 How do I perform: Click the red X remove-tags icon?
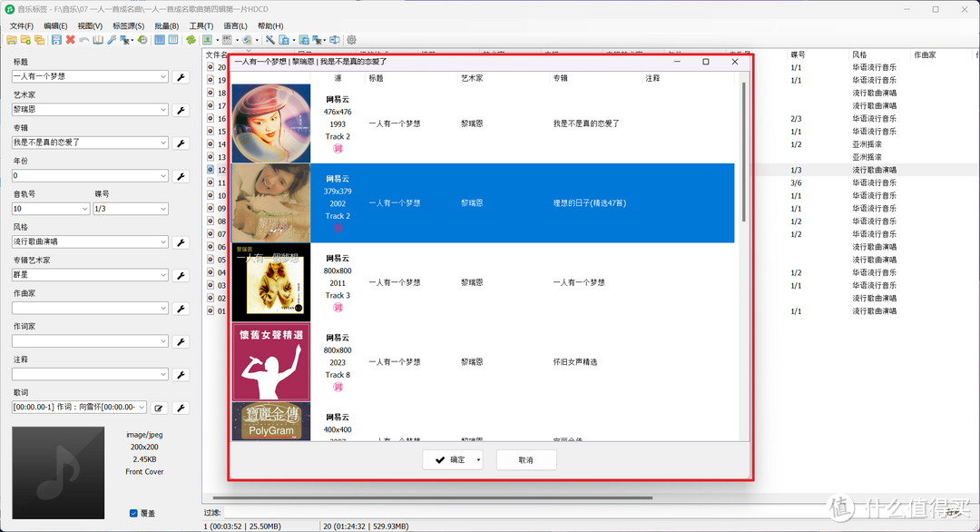pos(71,39)
